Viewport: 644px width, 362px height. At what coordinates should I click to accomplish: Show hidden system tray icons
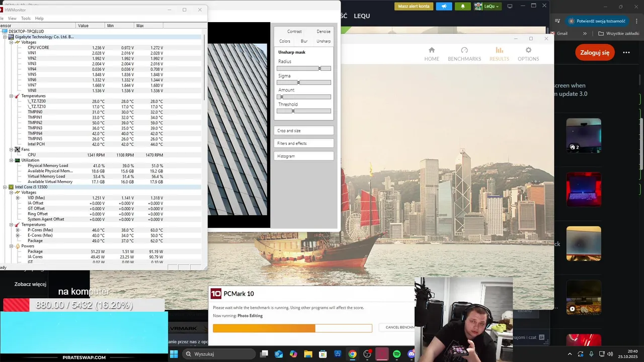[x=570, y=354]
